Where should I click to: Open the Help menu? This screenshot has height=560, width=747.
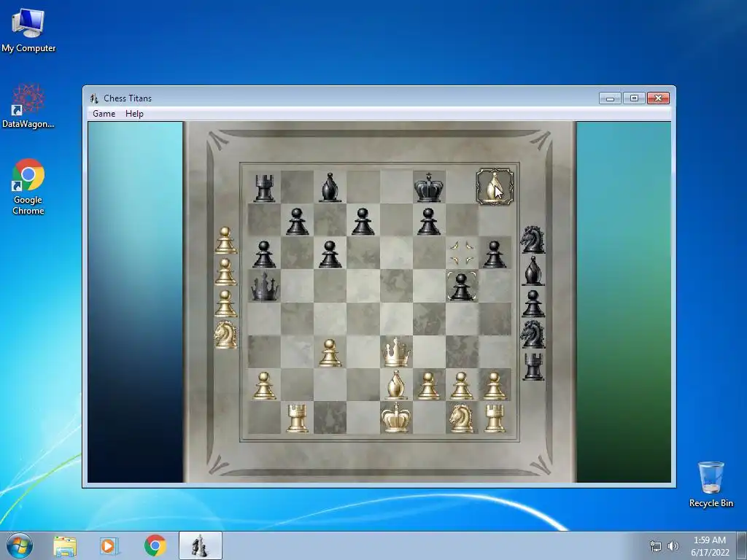[134, 114]
